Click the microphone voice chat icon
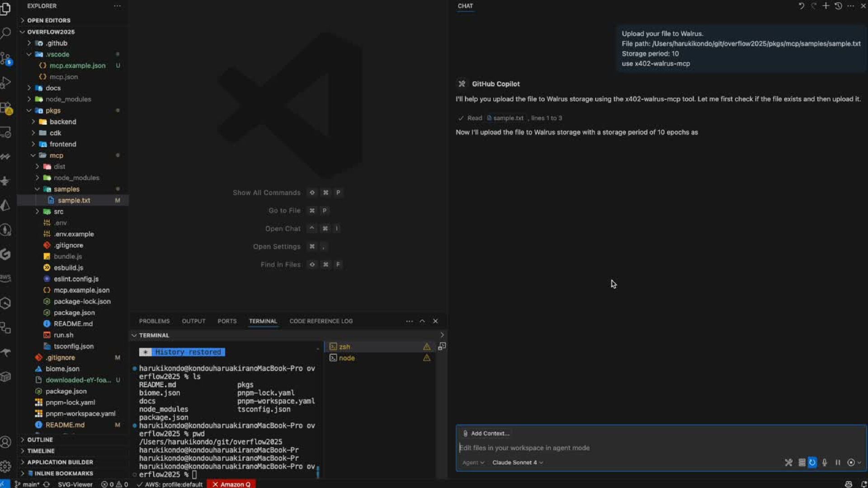 [825, 462]
